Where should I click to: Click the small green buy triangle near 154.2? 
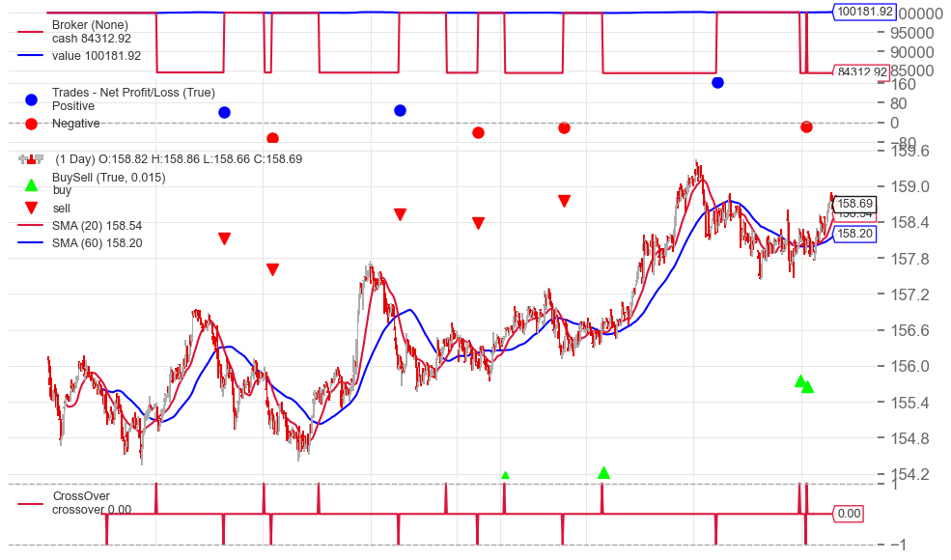[x=505, y=475]
